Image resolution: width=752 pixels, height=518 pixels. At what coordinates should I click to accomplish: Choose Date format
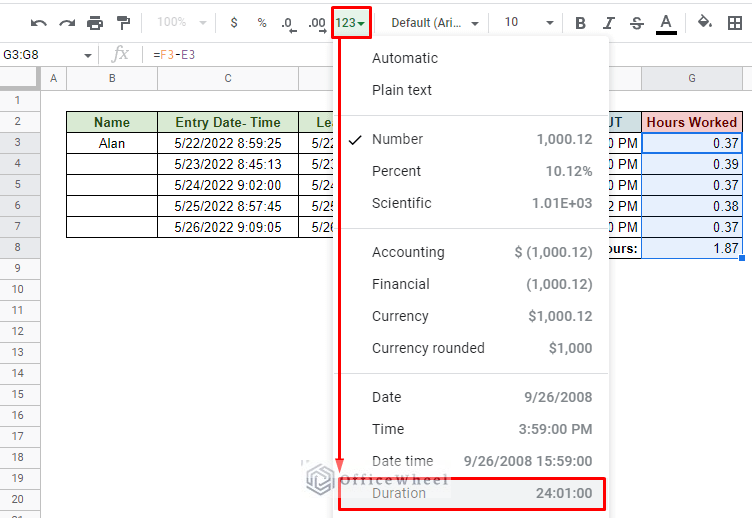[471, 397]
